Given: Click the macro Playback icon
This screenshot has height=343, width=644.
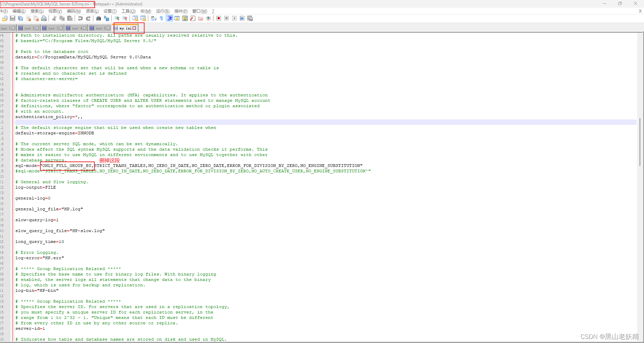Looking at the screenshot, I should point(234,18).
